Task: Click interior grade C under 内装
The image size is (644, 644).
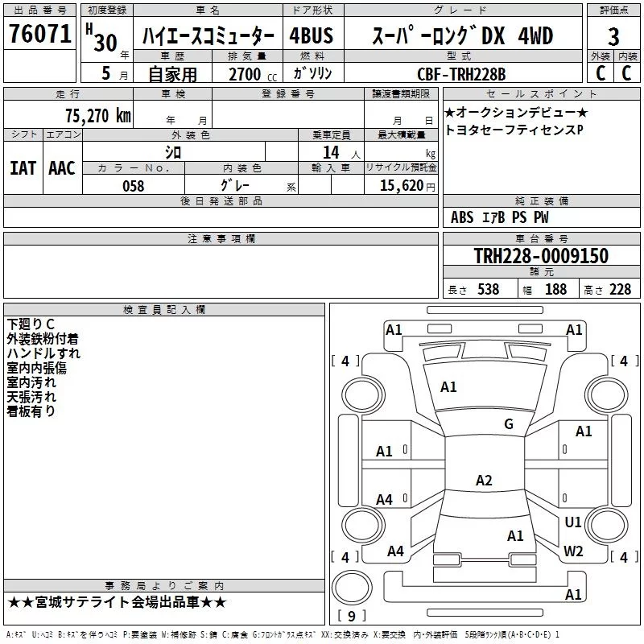Action: 626,73
